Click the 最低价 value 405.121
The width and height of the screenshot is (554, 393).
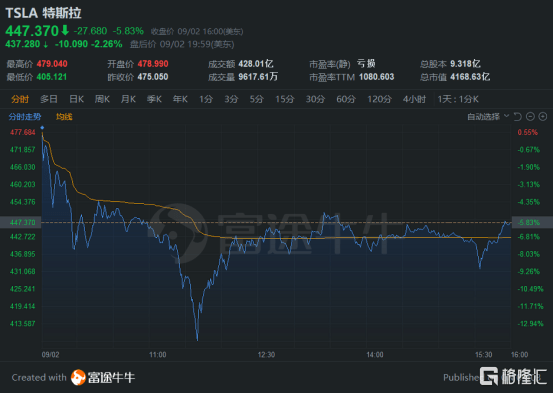[52, 77]
